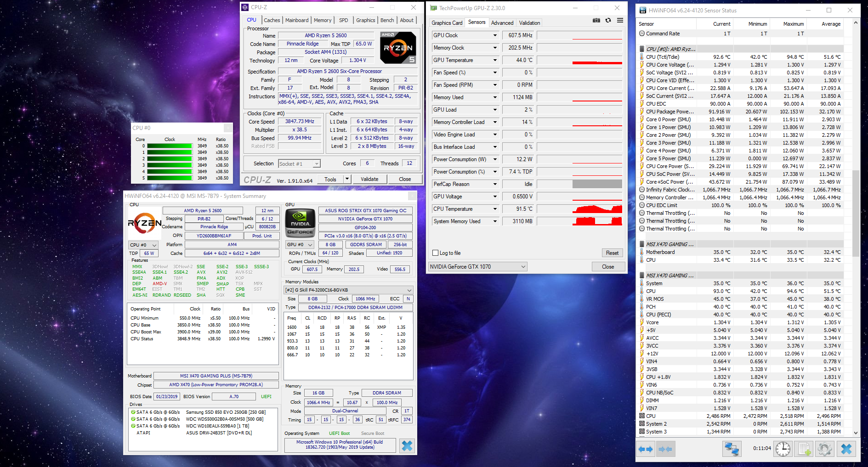The width and height of the screenshot is (868, 467).
Task: Click the log file sheet-with-plus icon
Action: [804, 449]
